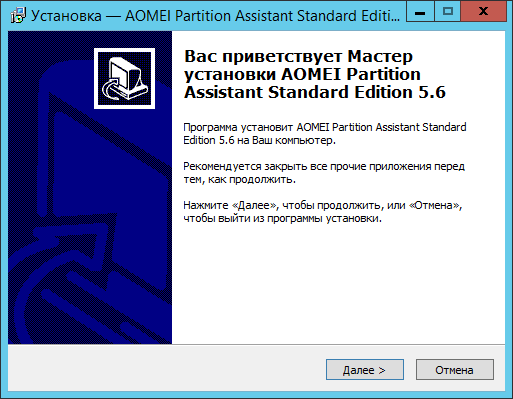Image resolution: width=513 pixels, height=399 pixels.
Task: Minimize the AOMEI setup window
Action: click(x=420, y=12)
